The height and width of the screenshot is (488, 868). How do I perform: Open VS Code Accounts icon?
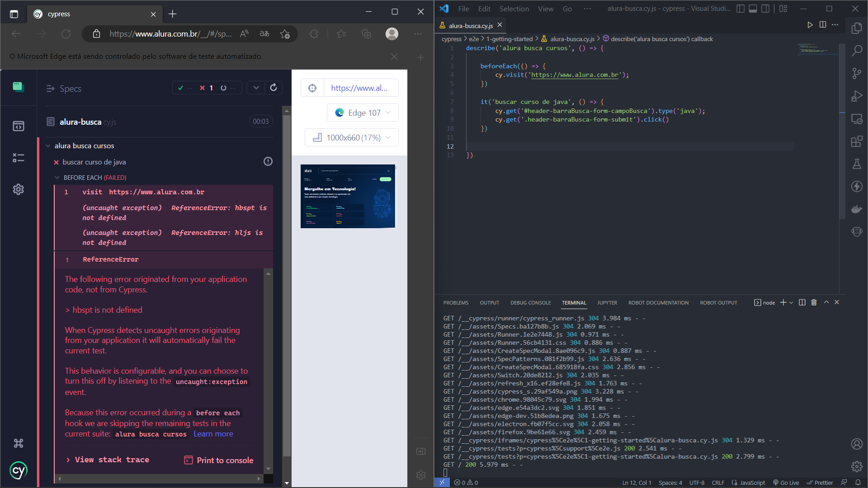pyautogui.click(x=857, y=444)
